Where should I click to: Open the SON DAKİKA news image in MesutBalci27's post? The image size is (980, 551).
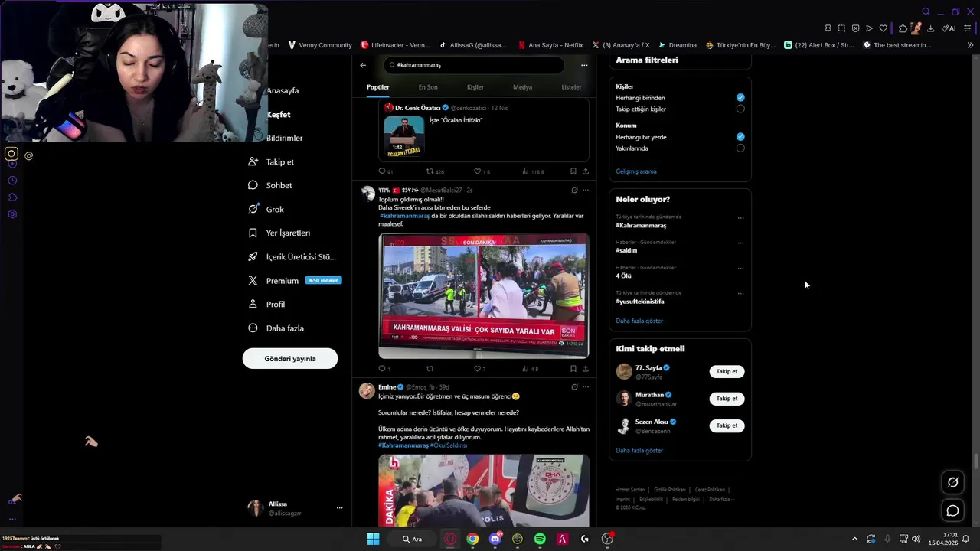pos(483,295)
